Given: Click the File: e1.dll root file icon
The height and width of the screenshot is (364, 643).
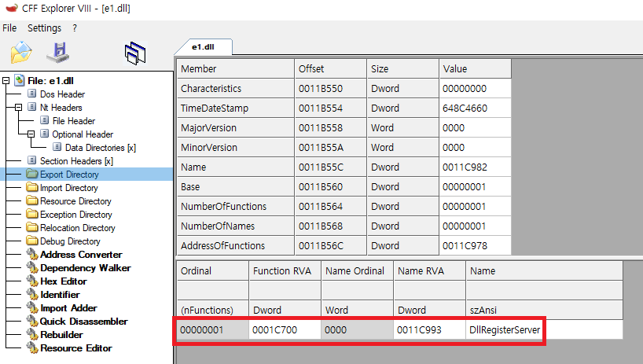Looking at the screenshot, I should click(20, 80).
